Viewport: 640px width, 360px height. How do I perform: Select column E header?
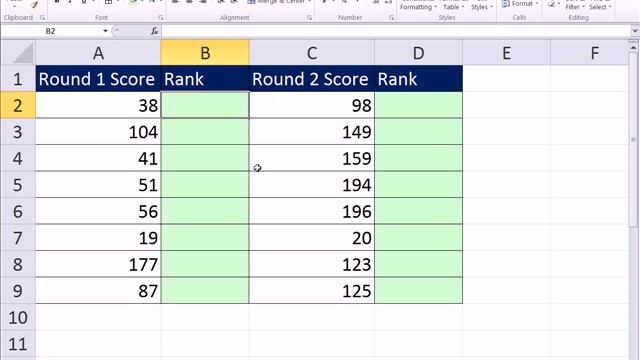coord(507,53)
